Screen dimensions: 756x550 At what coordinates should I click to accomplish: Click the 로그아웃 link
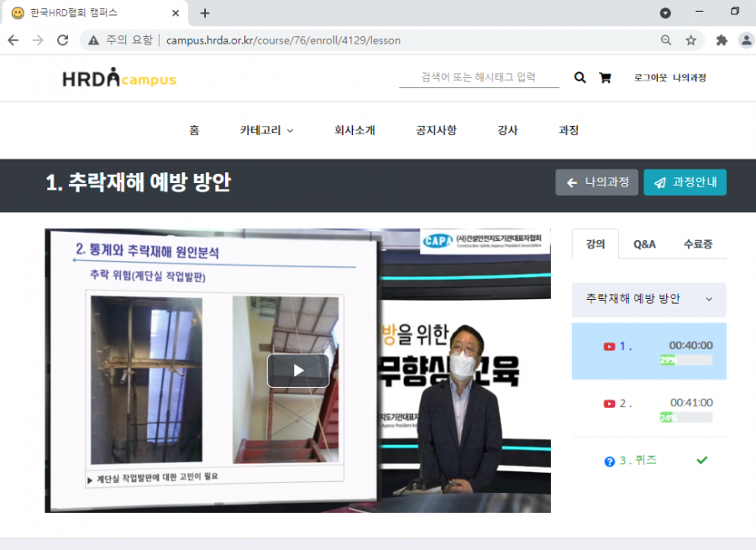[x=650, y=77]
